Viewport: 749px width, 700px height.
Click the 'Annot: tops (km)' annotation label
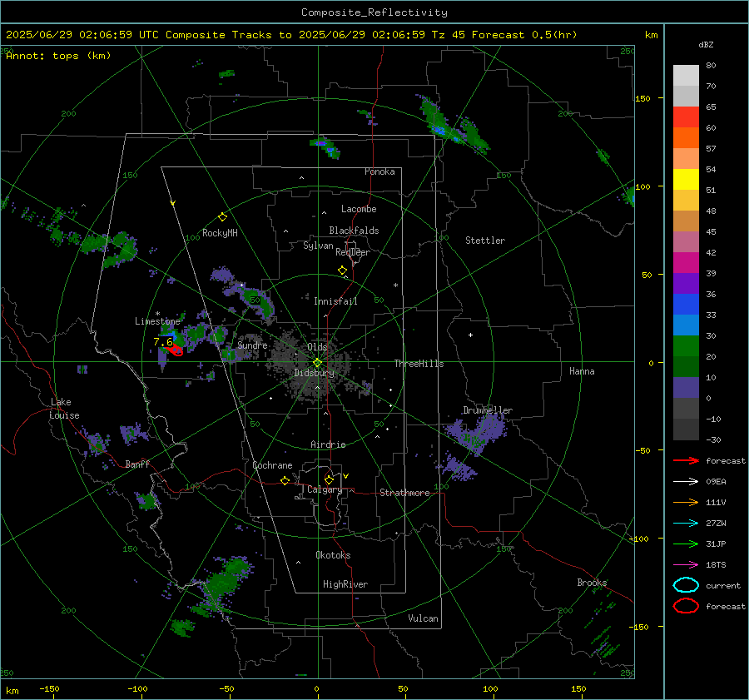point(58,56)
